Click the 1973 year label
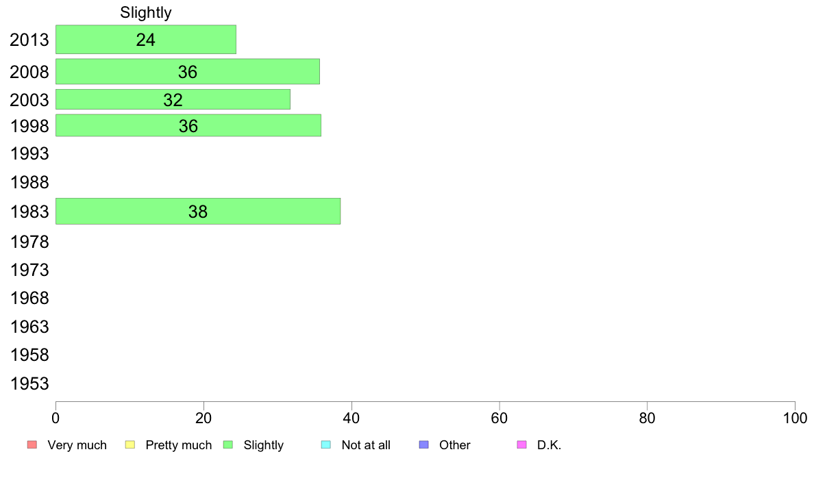 (x=29, y=270)
